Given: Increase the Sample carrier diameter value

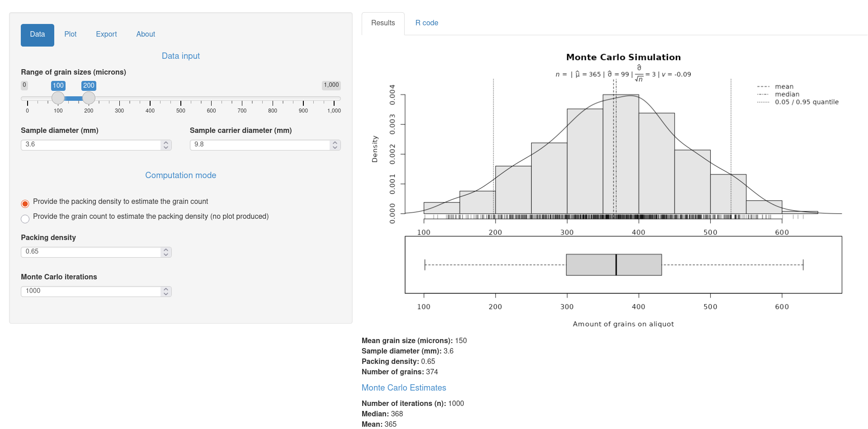Looking at the screenshot, I should tap(335, 142).
